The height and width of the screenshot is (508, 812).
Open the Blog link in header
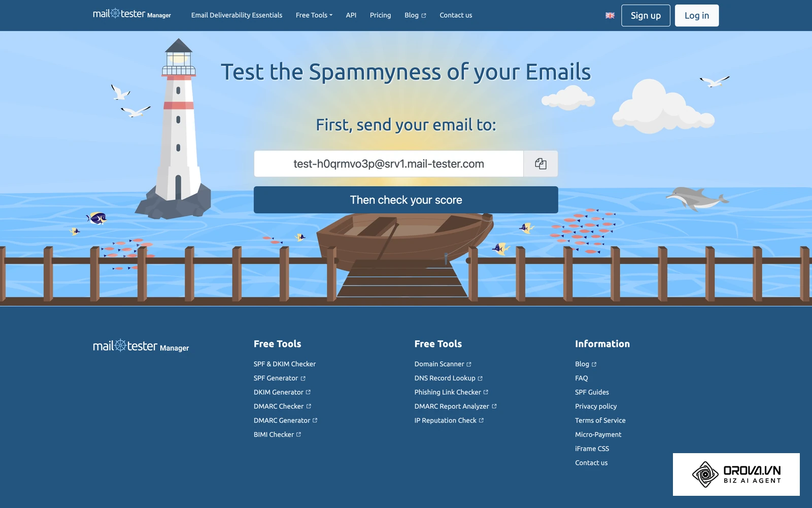(x=415, y=15)
